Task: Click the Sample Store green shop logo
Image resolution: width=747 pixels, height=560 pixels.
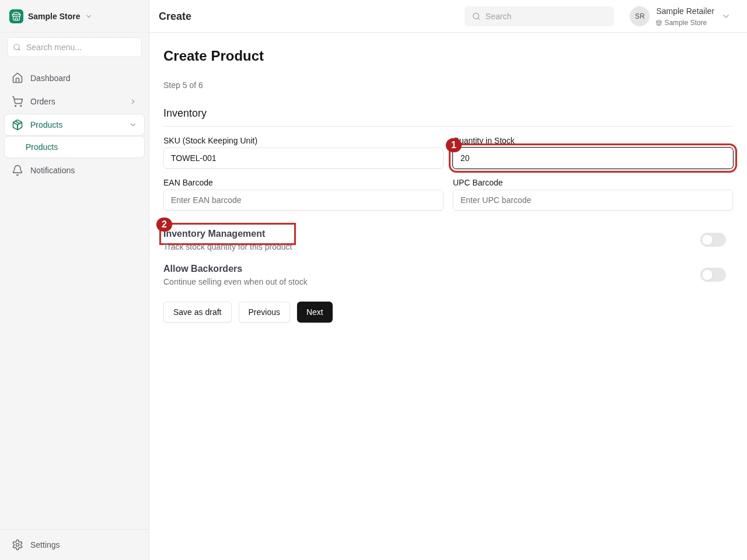Action: click(x=16, y=16)
